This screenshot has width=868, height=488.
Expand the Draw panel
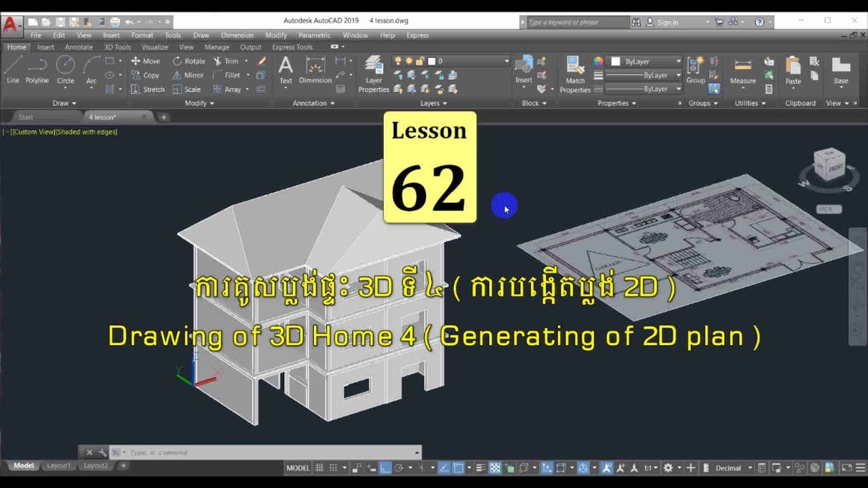click(64, 103)
